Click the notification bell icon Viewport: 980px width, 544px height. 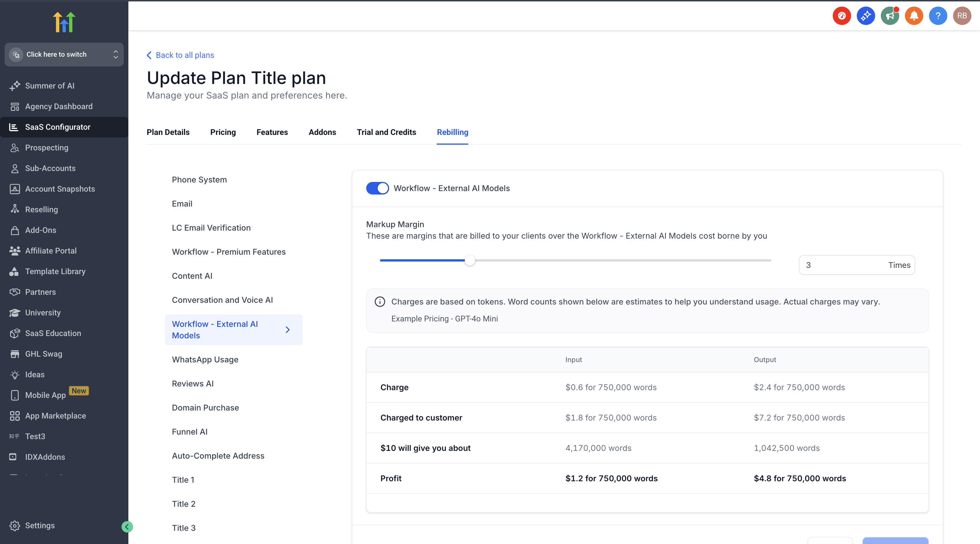coord(914,16)
